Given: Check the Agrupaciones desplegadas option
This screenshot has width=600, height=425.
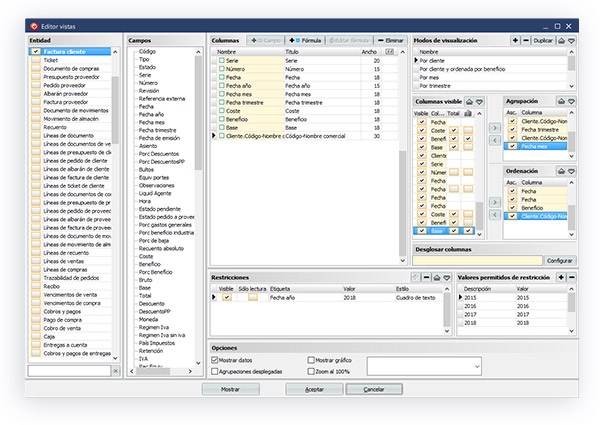Looking at the screenshot, I should coord(215,370).
